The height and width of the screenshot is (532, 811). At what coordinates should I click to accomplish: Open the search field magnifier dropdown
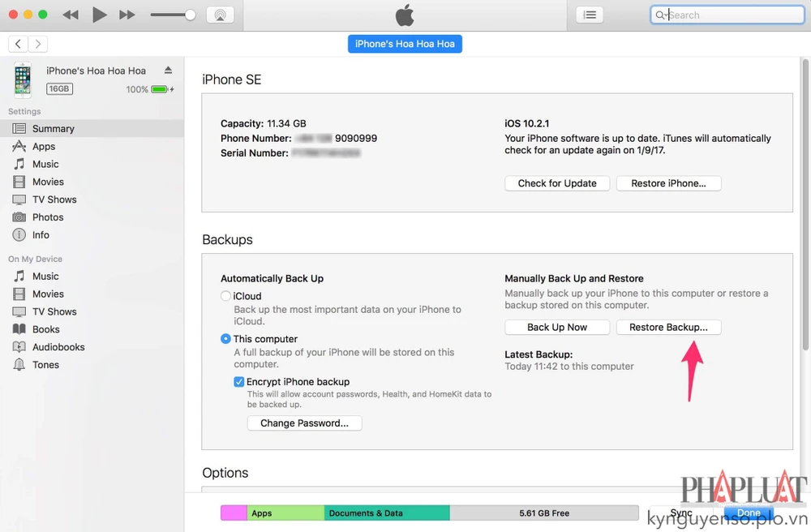pyautogui.click(x=662, y=15)
